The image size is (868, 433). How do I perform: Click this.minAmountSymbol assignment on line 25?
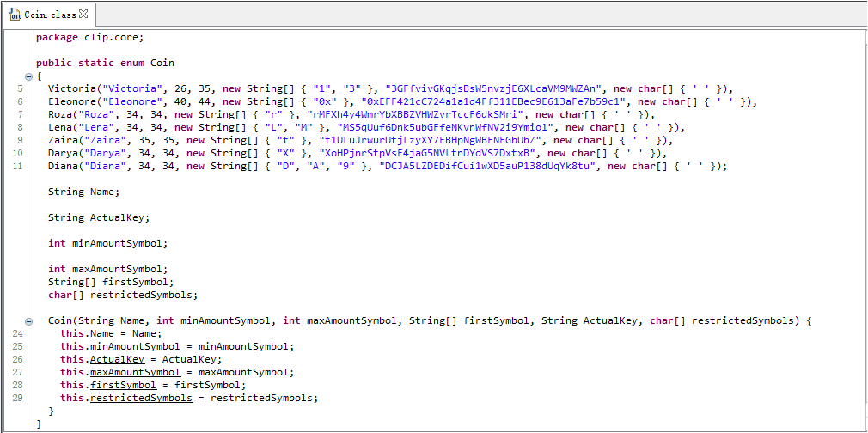click(177, 346)
